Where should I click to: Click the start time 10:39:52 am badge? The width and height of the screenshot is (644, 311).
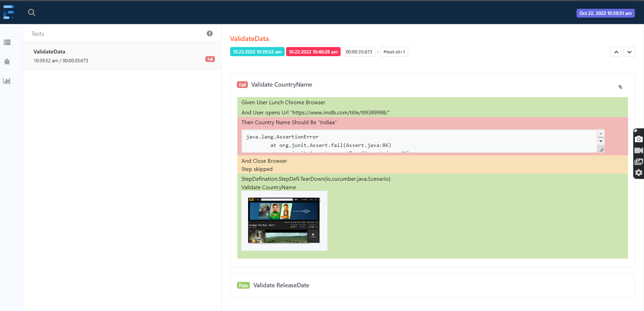(257, 52)
